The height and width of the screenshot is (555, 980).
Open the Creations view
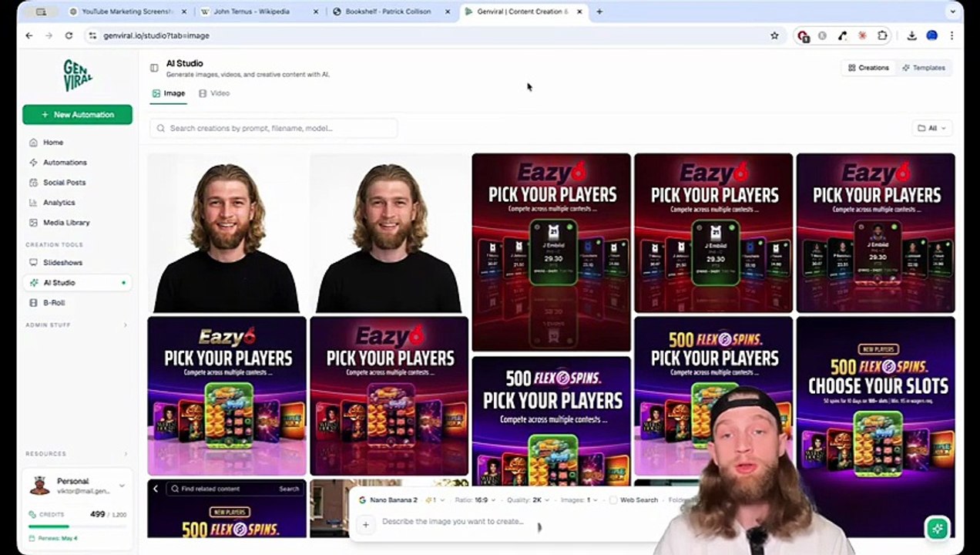tap(868, 68)
